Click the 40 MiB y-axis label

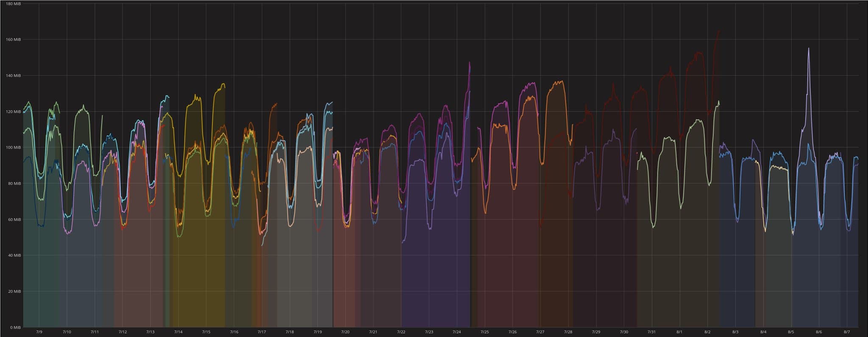pos(14,255)
